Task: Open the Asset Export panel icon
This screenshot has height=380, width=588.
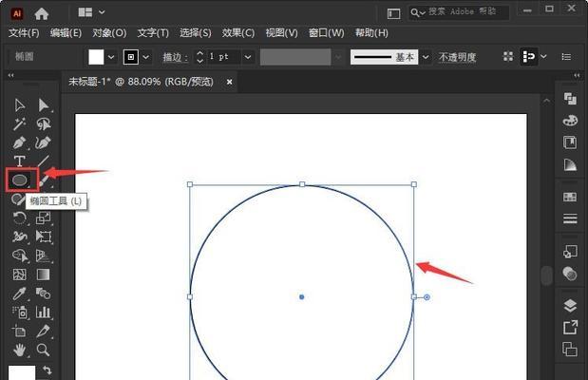Action: point(570,328)
